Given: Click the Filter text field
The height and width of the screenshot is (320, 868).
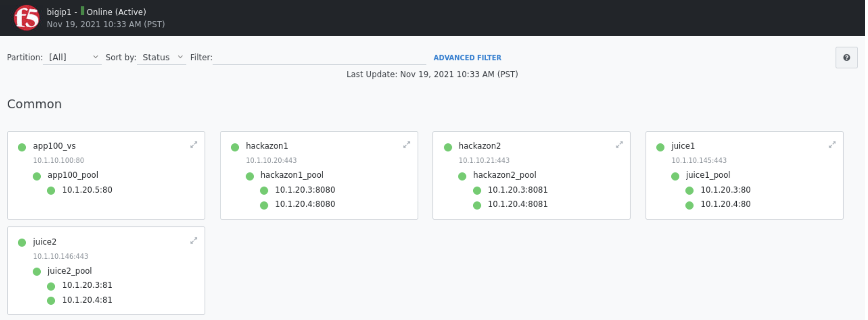Looking at the screenshot, I should 319,58.
